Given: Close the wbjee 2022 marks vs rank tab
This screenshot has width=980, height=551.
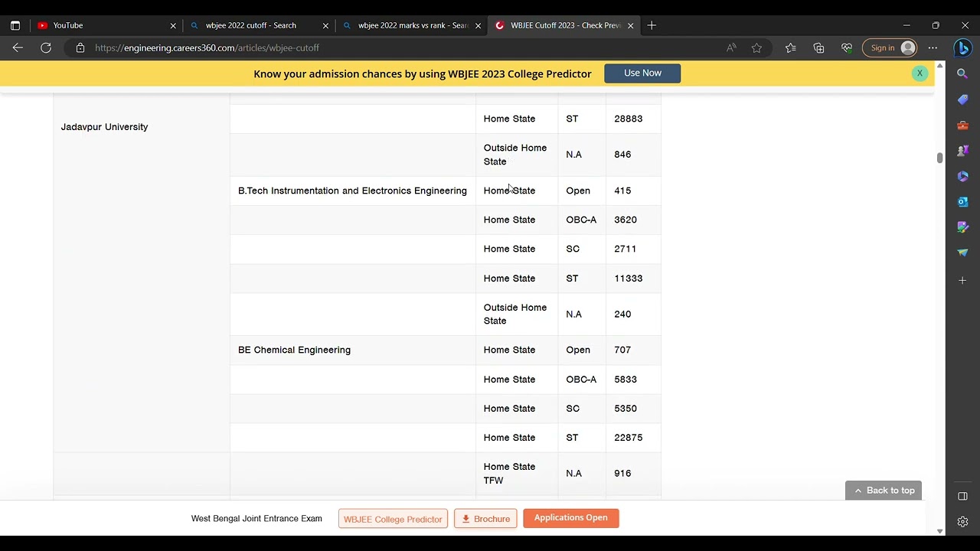Looking at the screenshot, I should click(479, 25).
